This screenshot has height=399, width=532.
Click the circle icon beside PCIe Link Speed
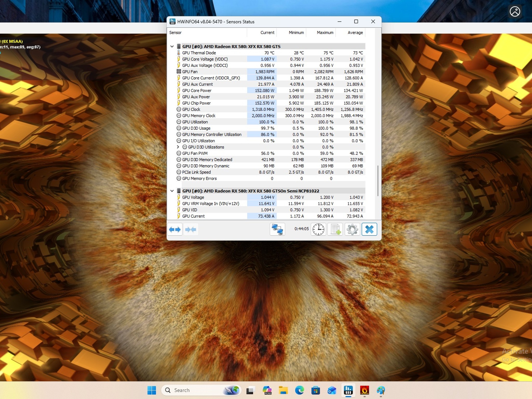[179, 172]
